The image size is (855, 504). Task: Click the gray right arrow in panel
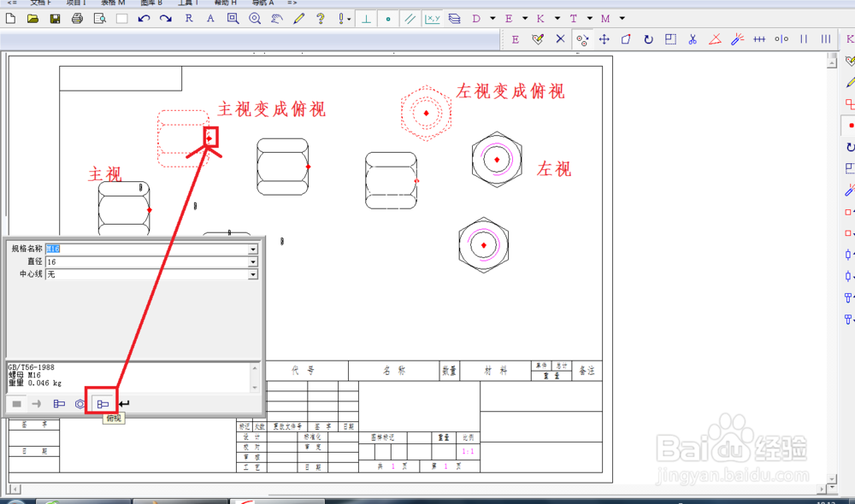click(37, 404)
